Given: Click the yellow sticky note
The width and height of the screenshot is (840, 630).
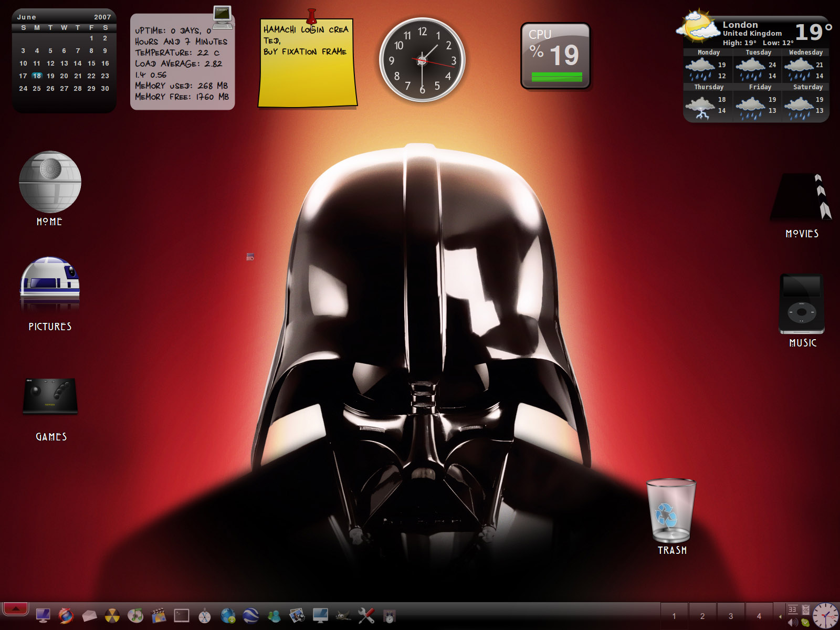Looking at the screenshot, I should click(308, 63).
